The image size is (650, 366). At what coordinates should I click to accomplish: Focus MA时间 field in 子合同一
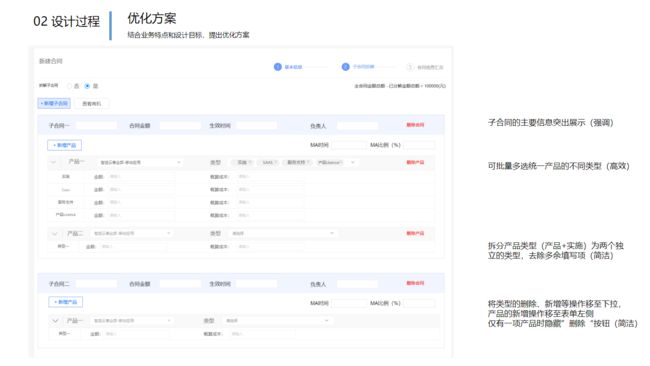click(349, 145)
